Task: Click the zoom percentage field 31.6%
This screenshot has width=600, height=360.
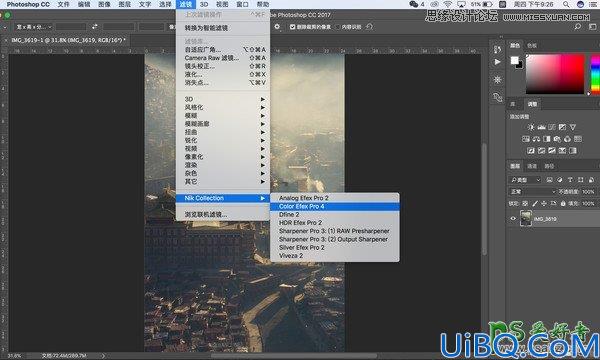Action: point(15,356)
